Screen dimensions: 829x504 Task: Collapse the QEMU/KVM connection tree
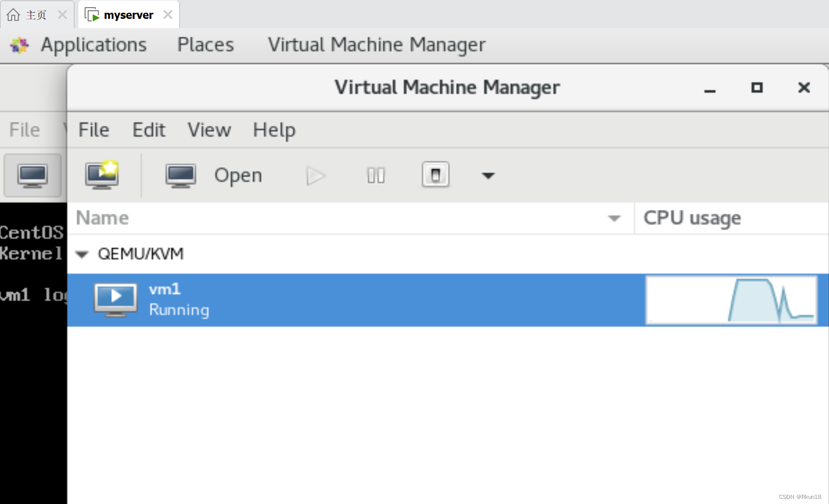[x=82, y=254]
